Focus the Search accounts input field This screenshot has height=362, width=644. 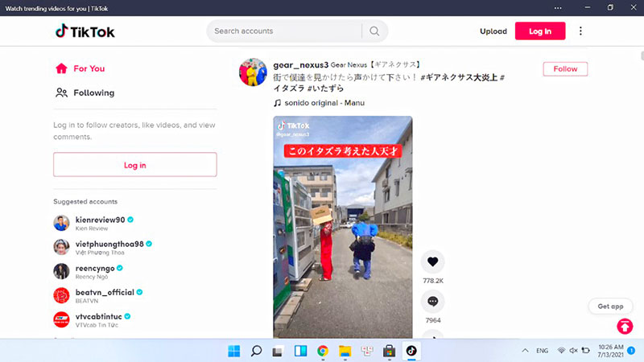click(286, 31)
